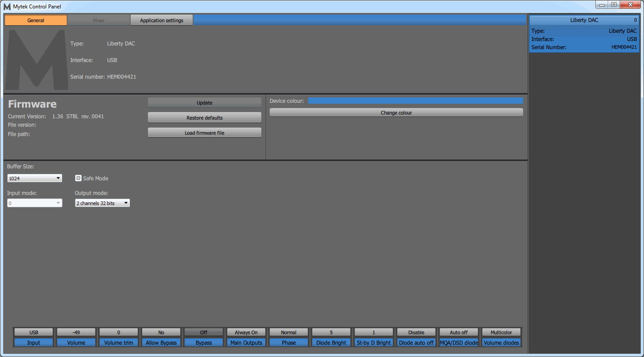
Task: Toggle the Allow Bypass value showing No
Action: [x=161, y=332]
